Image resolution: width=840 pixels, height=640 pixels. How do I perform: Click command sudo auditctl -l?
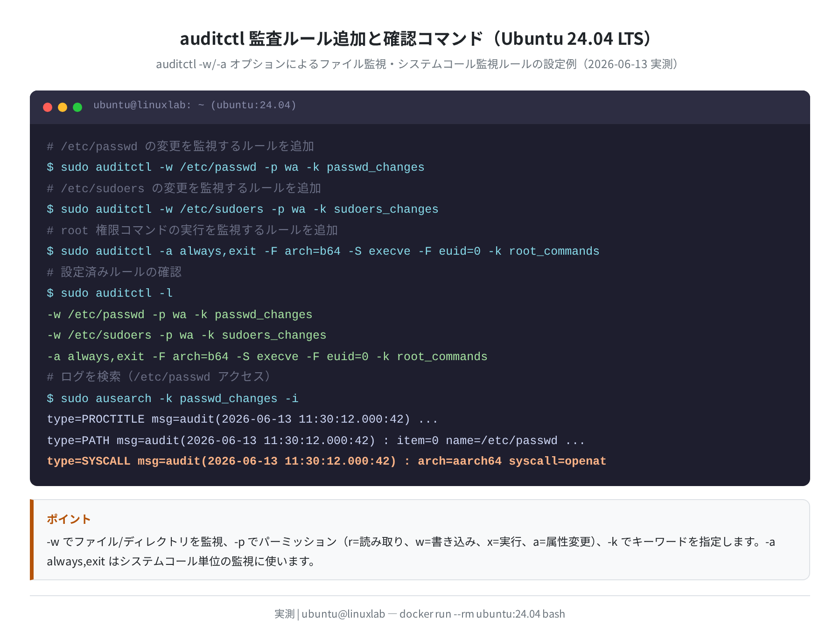coord(110,293)
